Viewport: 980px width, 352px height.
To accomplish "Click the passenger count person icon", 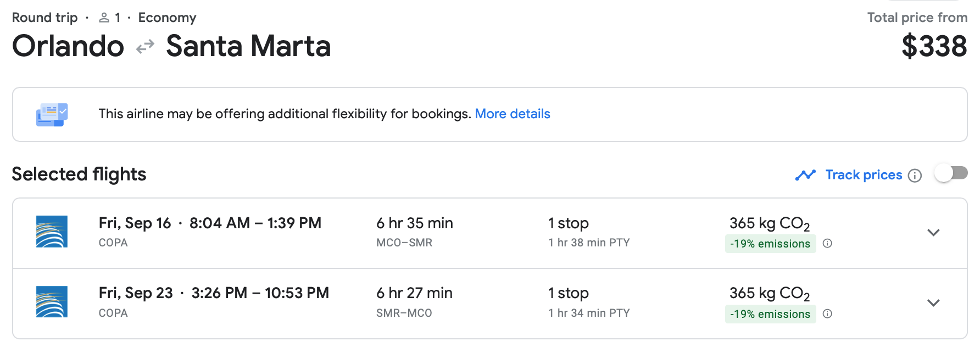I will click(104, 18).
